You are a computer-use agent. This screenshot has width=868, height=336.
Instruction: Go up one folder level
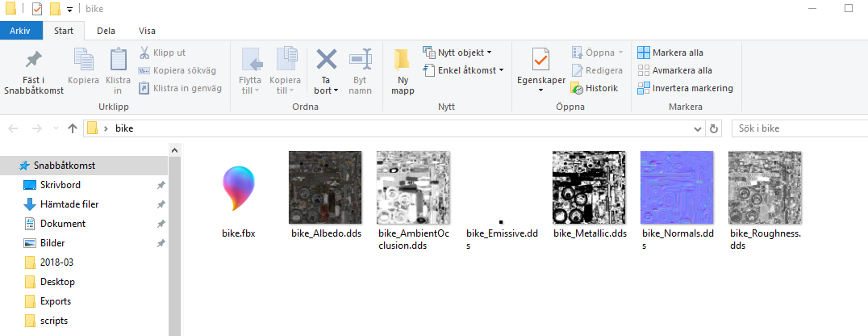tap(72, 128)
